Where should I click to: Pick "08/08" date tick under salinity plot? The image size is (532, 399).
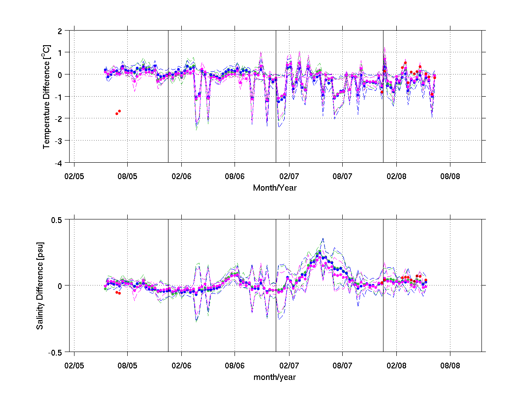click(450, 366)
